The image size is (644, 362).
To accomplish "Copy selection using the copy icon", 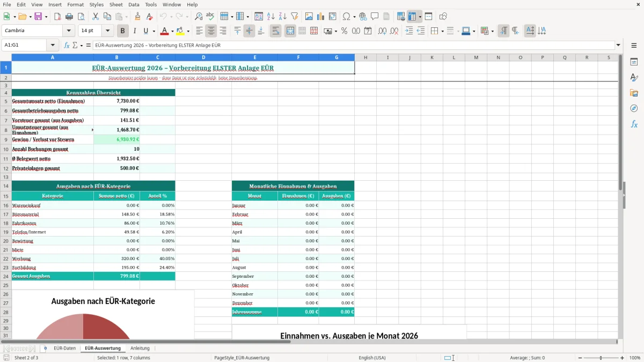I will click(x=107, y=17).
